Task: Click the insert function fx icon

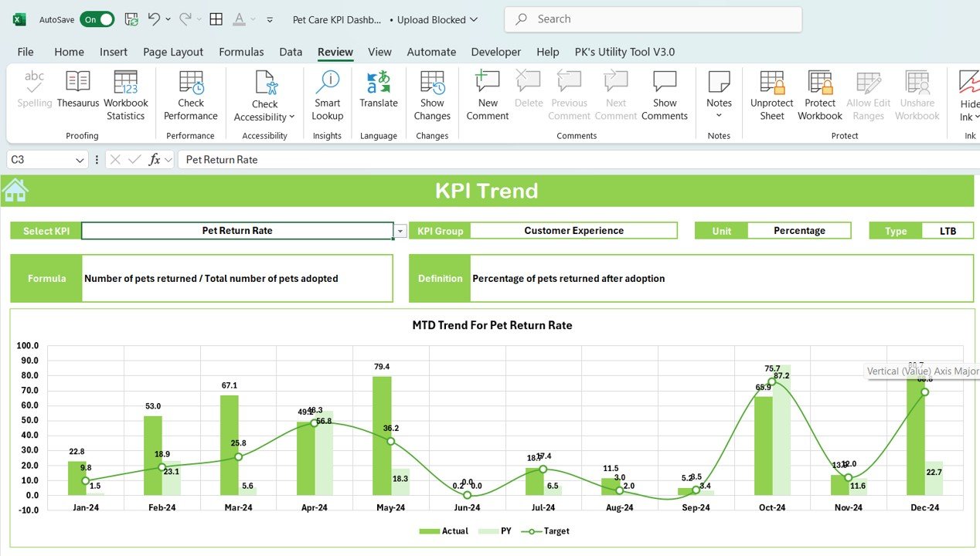Action: pos(155,159)
